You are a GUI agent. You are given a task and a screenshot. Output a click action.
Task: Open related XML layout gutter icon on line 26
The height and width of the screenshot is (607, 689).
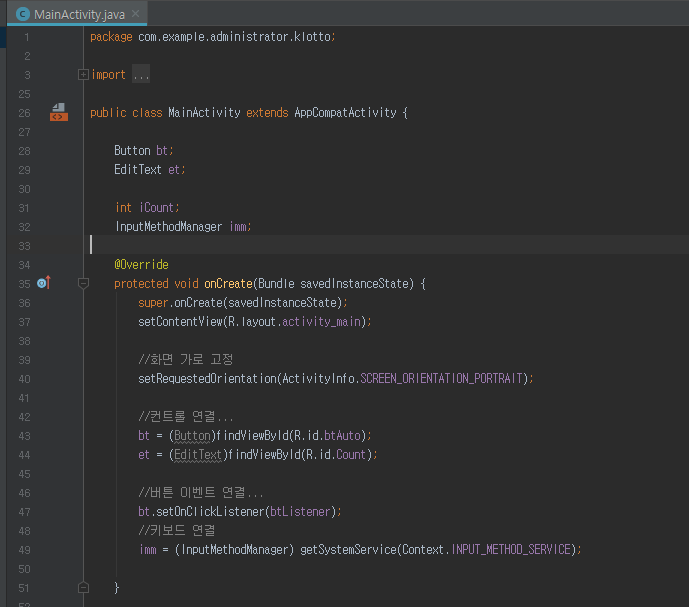[x=58, y=113]
